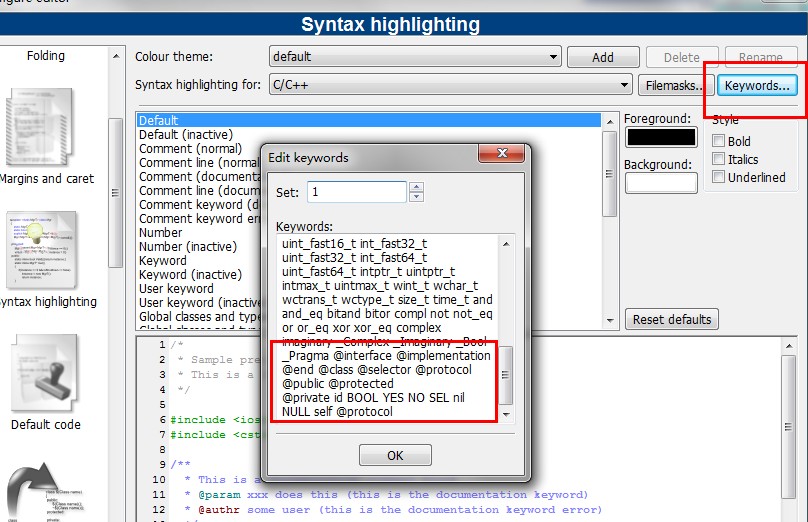Click the Delete theme button
Screen dimensions: 808x522
682,57
